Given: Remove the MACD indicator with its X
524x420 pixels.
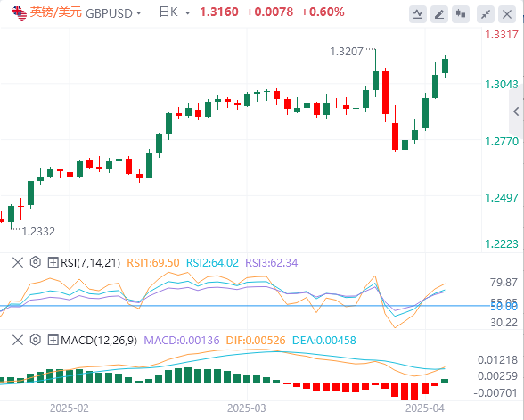Looking at the screenshot, I should point(18,340).
